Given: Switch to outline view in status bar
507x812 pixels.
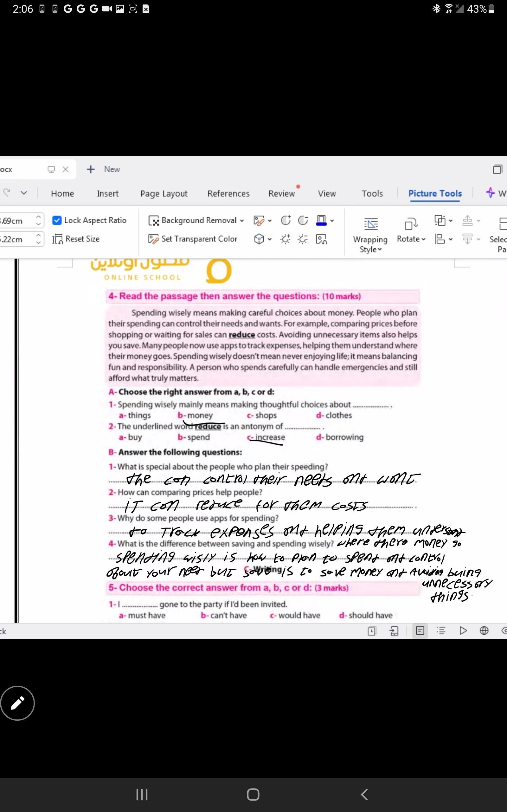Looking at the screenshot, I should (441, 631).
